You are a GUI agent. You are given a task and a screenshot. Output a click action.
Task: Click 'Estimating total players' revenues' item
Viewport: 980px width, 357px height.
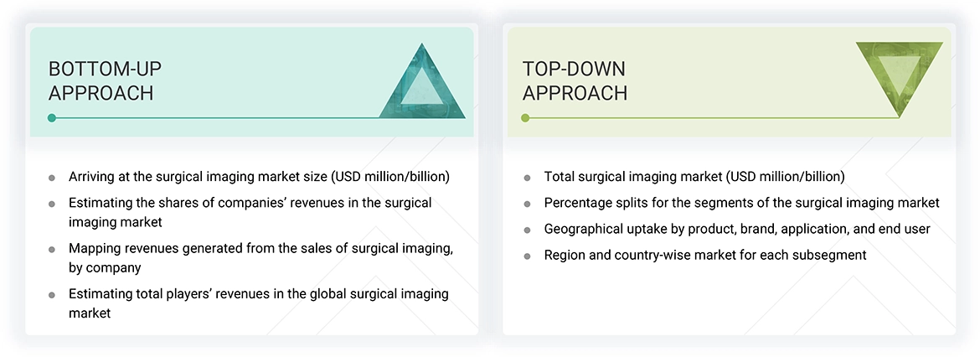[x=258, y=303]
